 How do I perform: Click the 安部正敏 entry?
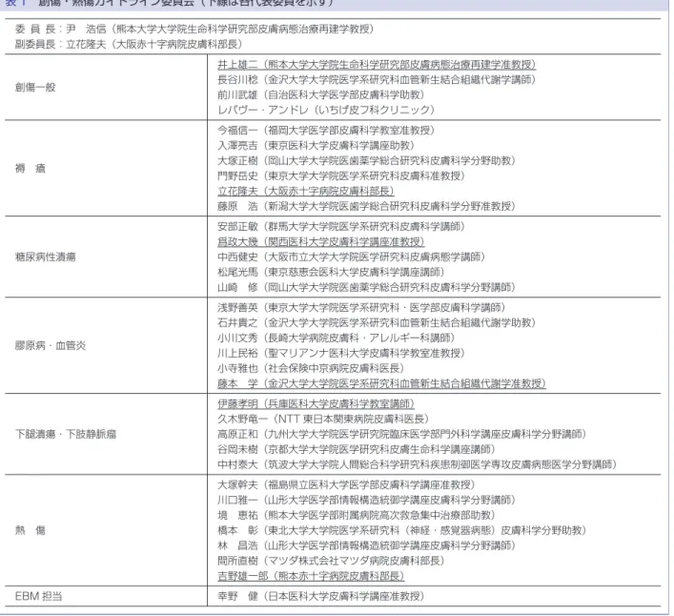coord(341,227)
